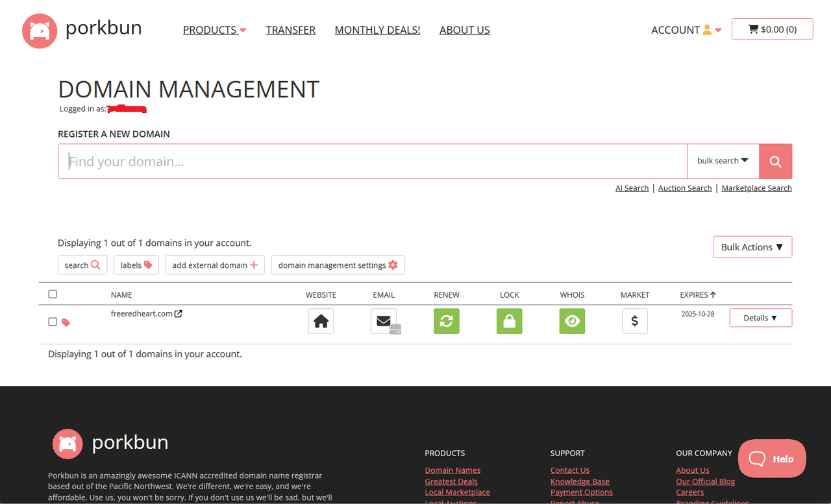
Task: Click the freeredheart.com domain name
Action: (142, 314)
